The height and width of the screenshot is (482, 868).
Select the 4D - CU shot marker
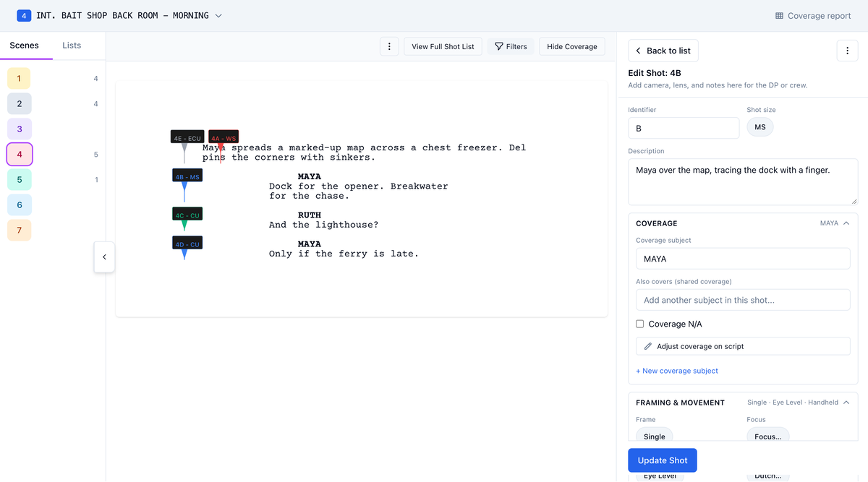187,244
